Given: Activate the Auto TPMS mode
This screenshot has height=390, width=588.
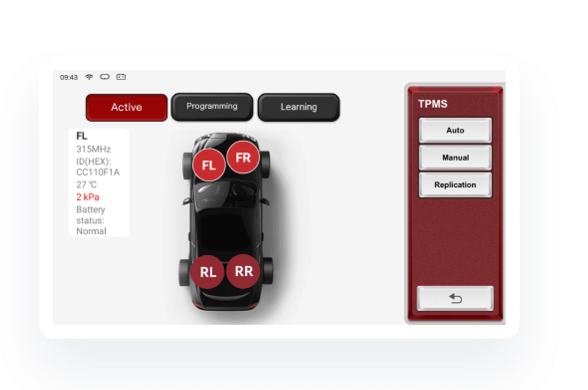Looking at the screenshot, I should 455,130.
